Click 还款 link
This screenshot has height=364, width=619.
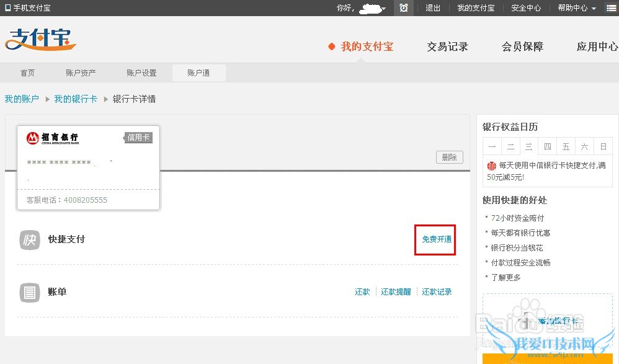click(362, 291)
